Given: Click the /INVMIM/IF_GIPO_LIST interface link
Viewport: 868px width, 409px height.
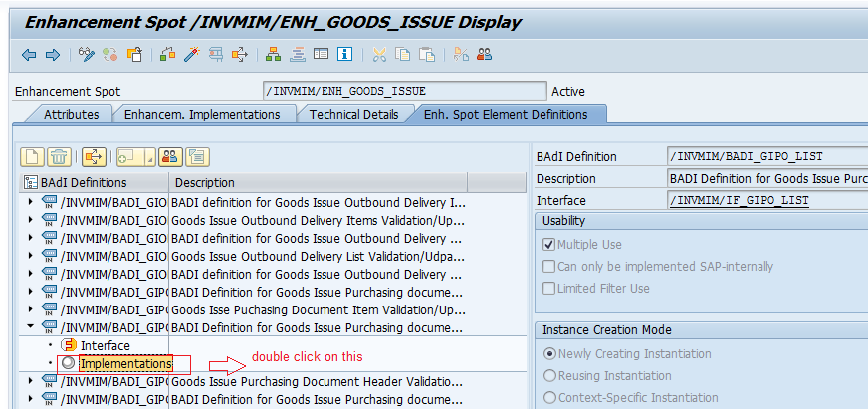Looking at the screenshot, I should (x=741, y=201).
